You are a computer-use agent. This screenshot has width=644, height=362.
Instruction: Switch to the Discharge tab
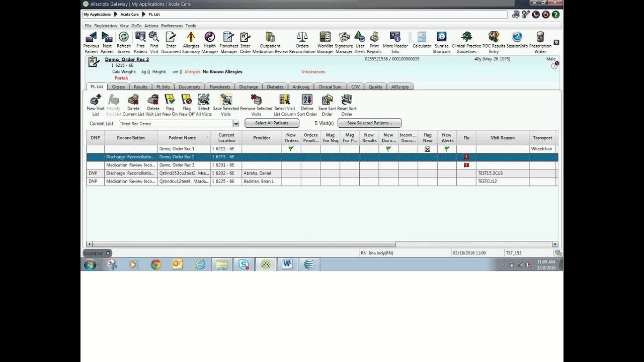coord(249,87)
